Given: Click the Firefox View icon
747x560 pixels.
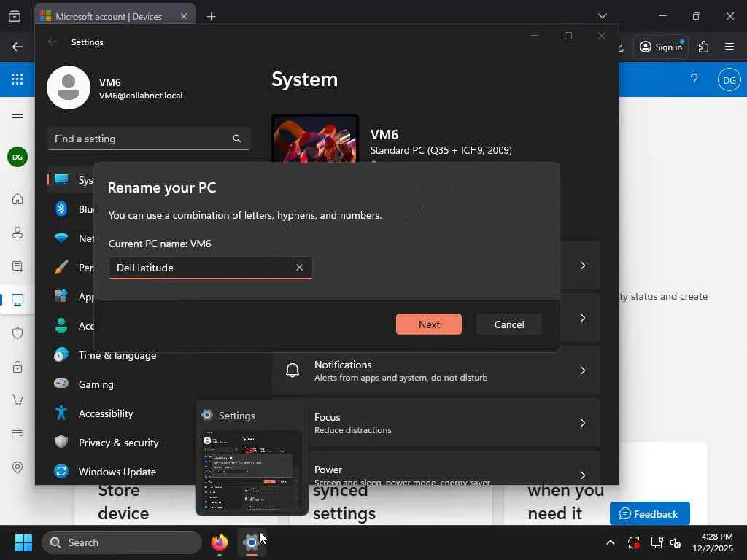Looking at the screenshot, I should [x=15, y=16].
